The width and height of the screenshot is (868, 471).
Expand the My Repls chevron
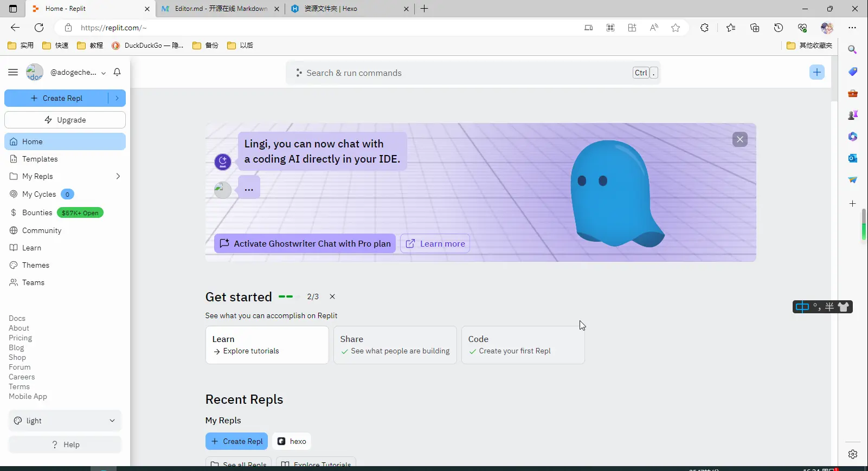click(118, 176)
